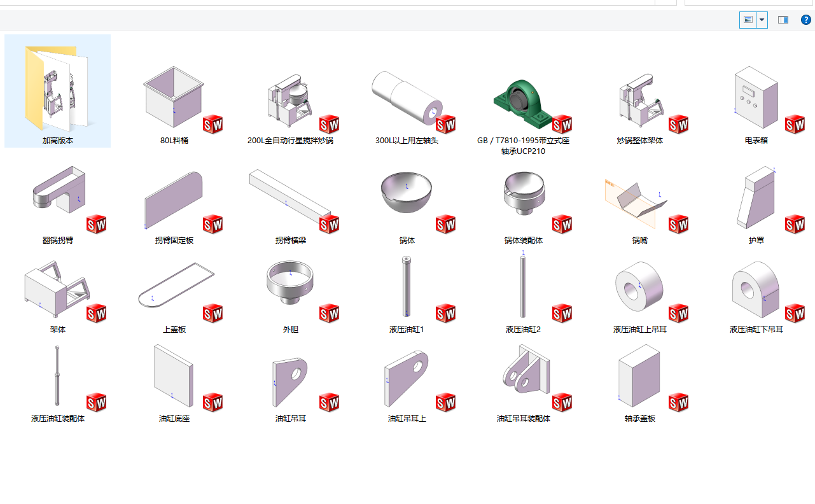The height and width of the screenshot is (504, 815).
Task: Open the 加高版本 folder
Action: 58,91
